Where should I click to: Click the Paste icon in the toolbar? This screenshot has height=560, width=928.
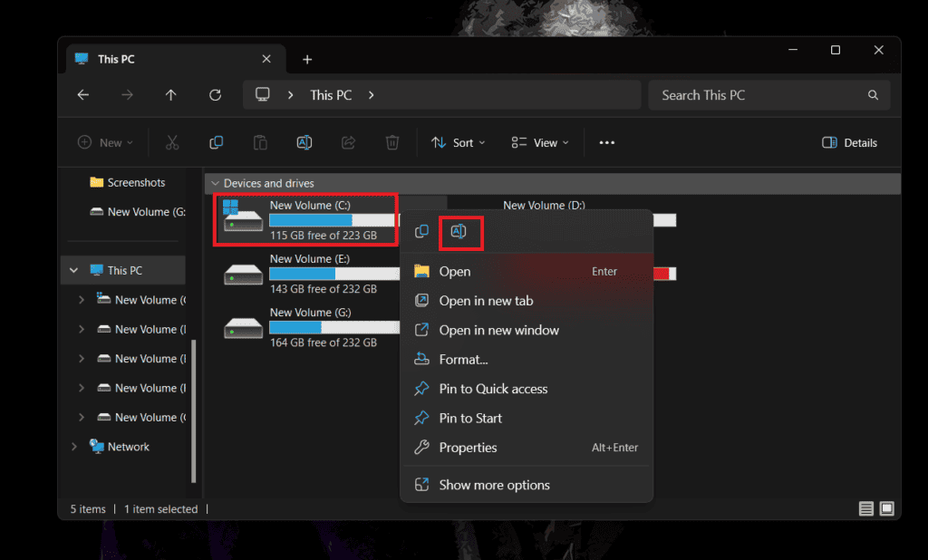(x=260, y=142)
